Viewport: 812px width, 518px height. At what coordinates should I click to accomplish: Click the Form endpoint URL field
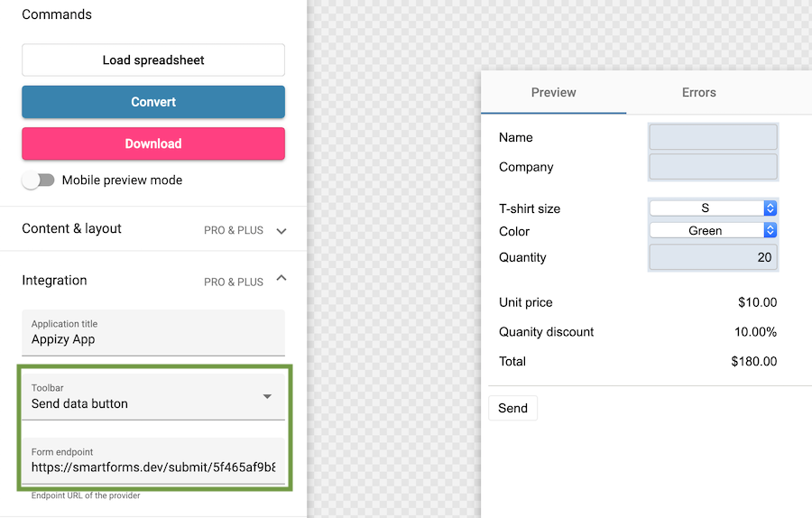(153, 461)
